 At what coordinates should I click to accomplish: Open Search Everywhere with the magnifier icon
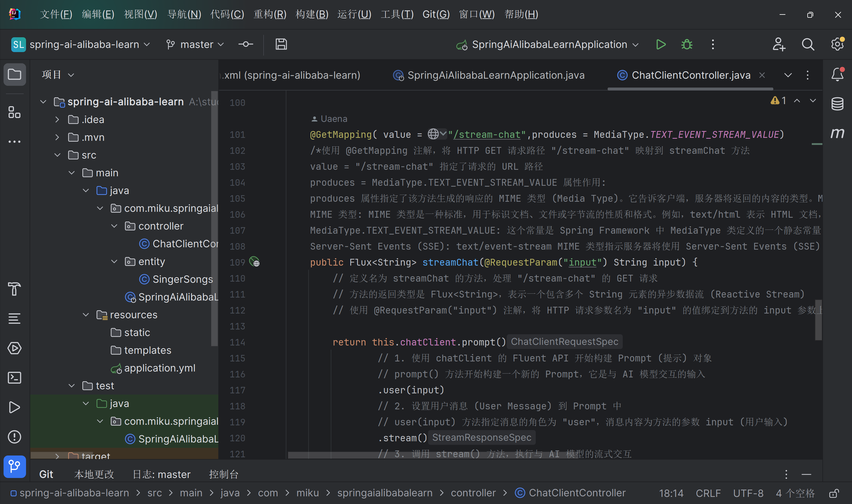pos(808,44)
